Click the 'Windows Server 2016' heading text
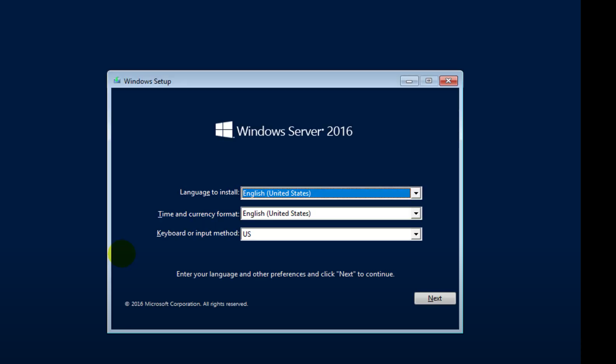This screenshot has height=364, width=616. [294, 131]
